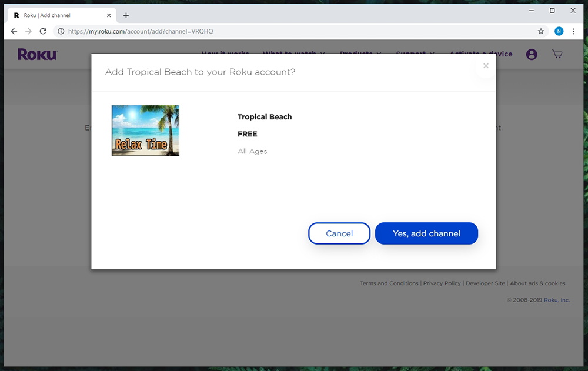Image resolution: width=588 pixels, height=371 pixels.
Task: Click the All Ages rating text
Action: pyautogui.click(x=252, y=151)
